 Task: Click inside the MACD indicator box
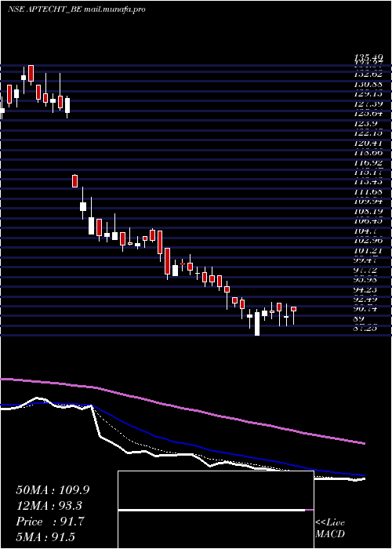(x=216, y=510)
